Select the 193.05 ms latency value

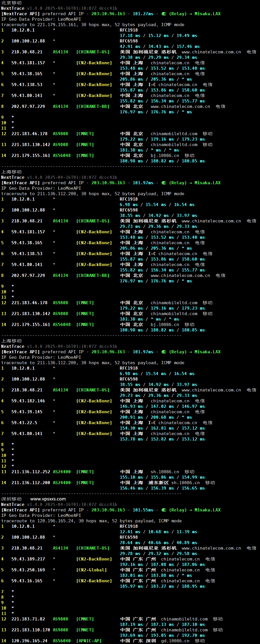pyautogui.click(x=162, y=635)
